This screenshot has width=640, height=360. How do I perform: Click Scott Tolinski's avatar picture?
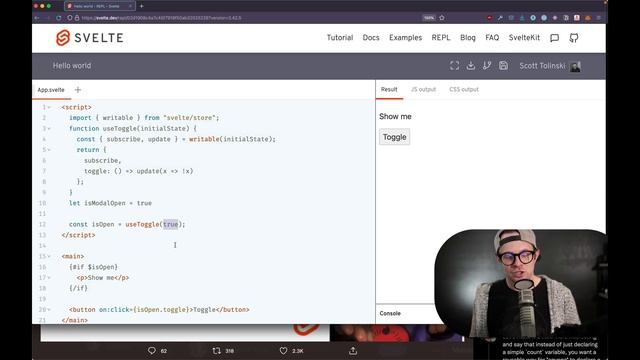coord(576,66)
